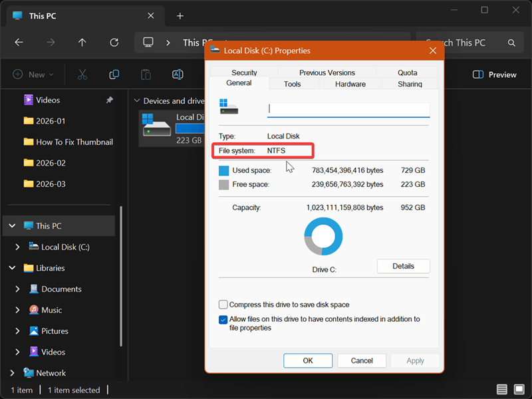
Task: Uncheck the index file contents checkbox
Action: point(223,320)
